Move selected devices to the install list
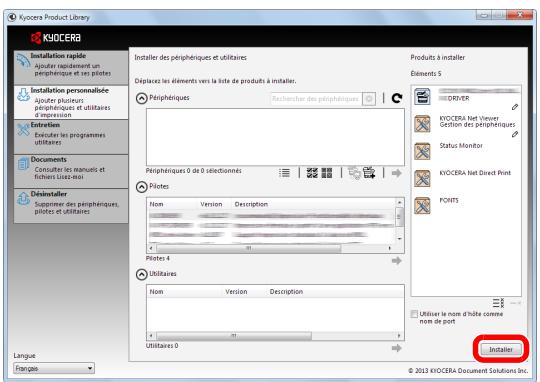 coord(397,173)
